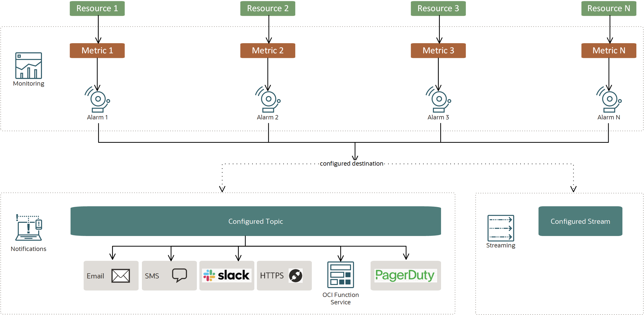644x315 pixels.
Task: Click the Resource N box
Action: (x=609, y=8)
